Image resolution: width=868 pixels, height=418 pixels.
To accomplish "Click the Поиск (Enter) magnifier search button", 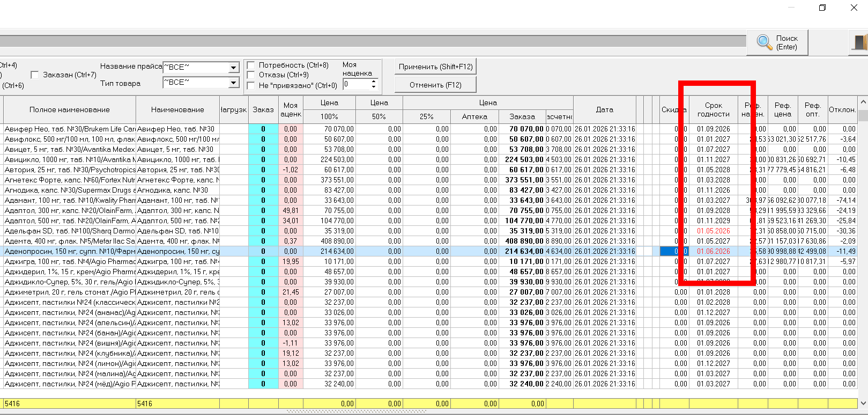I will coord(777,42).
